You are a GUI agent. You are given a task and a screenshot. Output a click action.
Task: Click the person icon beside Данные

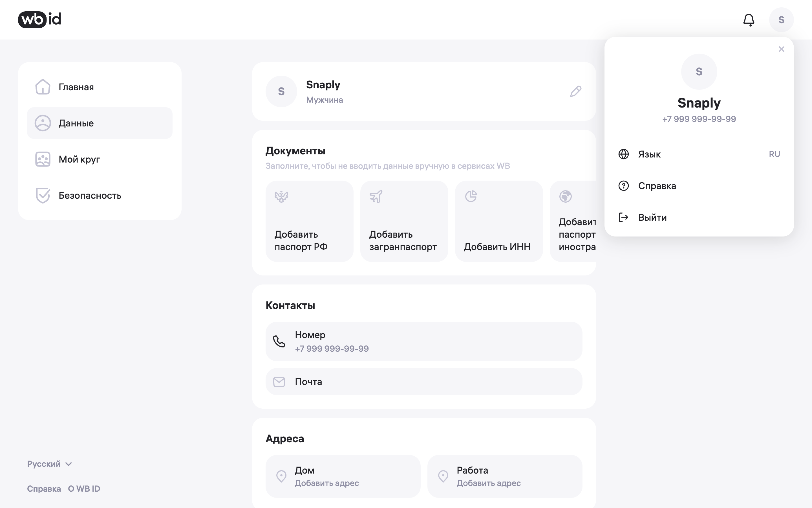pos(43,123)
